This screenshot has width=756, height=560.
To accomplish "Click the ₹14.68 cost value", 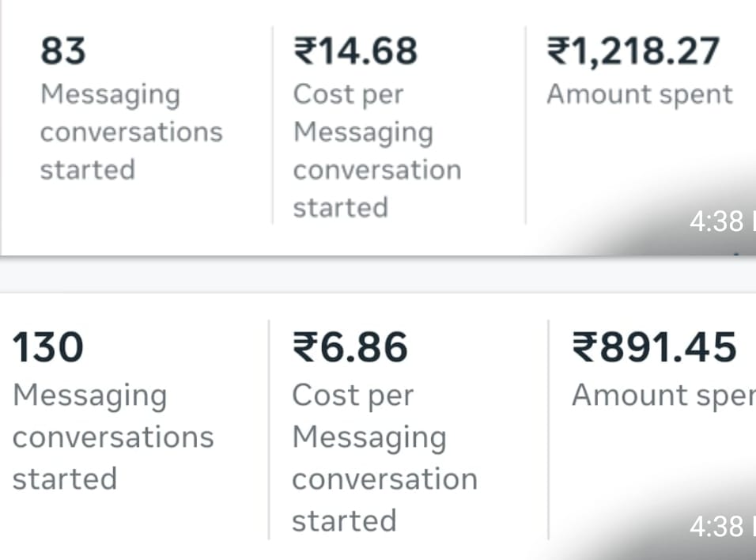I will coord(355,51).
